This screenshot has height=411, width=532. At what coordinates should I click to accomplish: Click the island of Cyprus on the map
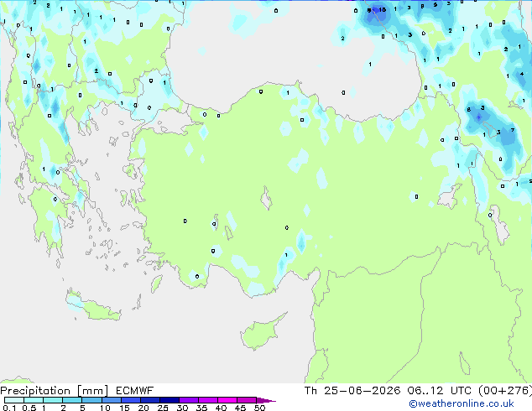click(x=261, y=333)
